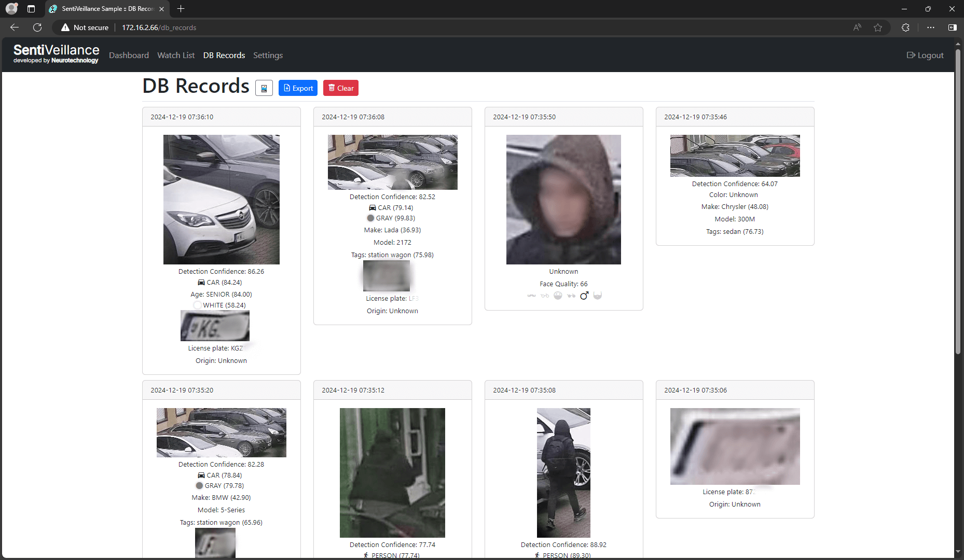Viewport: 964px width, 560px height.
Task: Click the face mask attribute icon
Action: click(x=558, y=296)
